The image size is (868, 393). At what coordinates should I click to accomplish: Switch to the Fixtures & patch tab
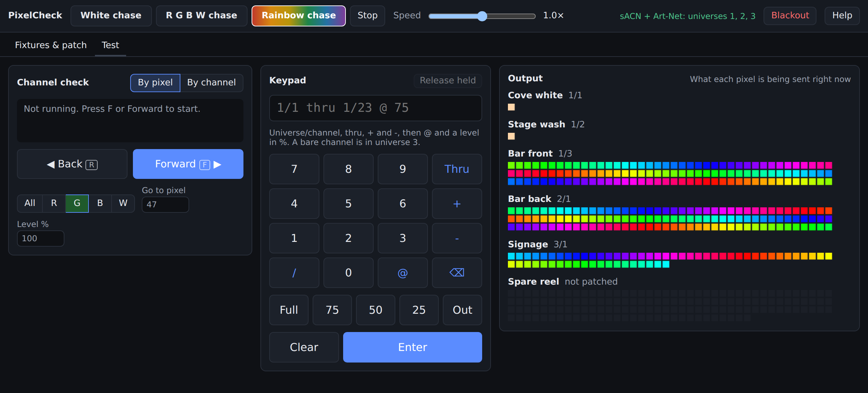[51, 45]
